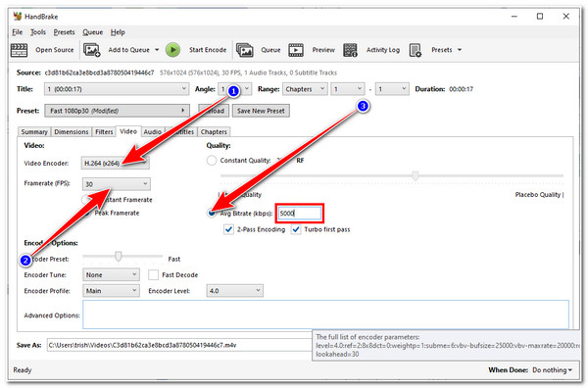Open the When Done Do nothing dropdown
Screen dimensions: 588x388
553,370
